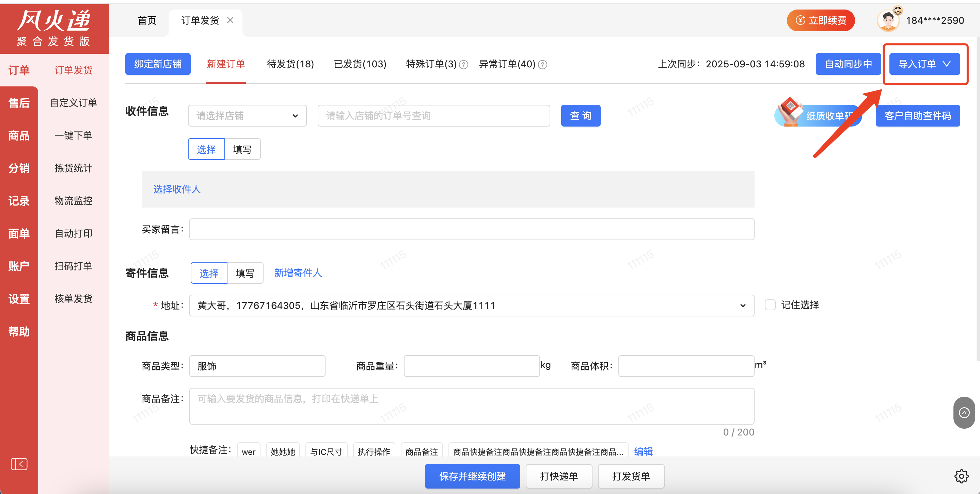Select the 订单发货 page tab
Viewport: 980px width, 494px height.
tap(200, 20)
